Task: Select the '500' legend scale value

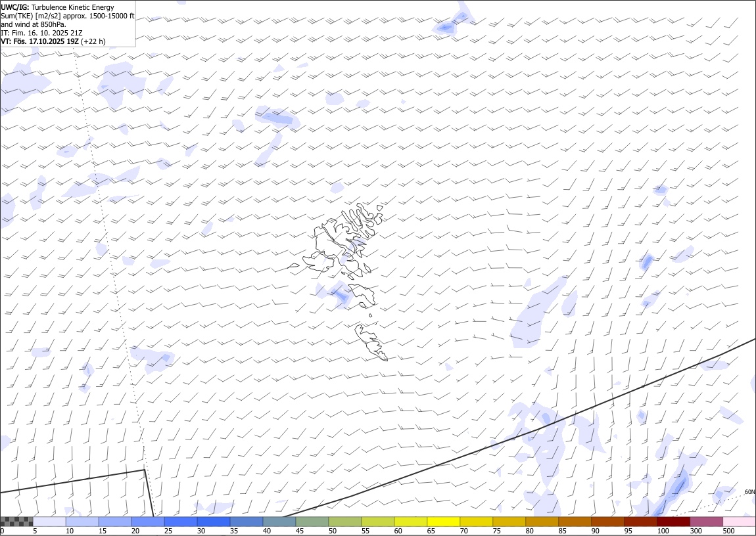Action: pos(728,531)
